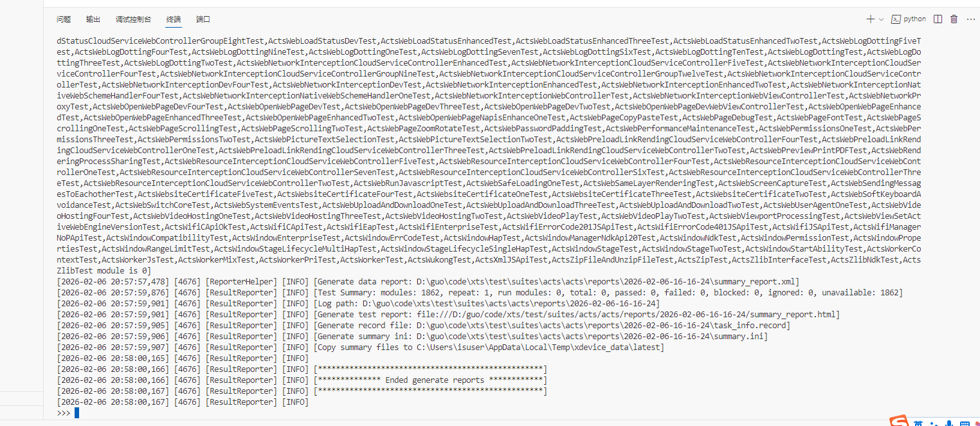
Task: Create a new terminal with the plus icon
Action: (871, 19)
